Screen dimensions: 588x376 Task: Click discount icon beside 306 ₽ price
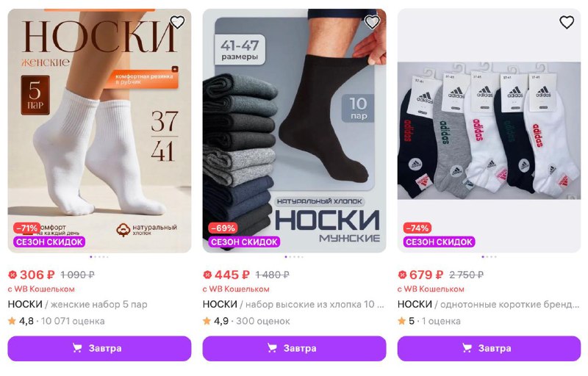click(12, 275)
